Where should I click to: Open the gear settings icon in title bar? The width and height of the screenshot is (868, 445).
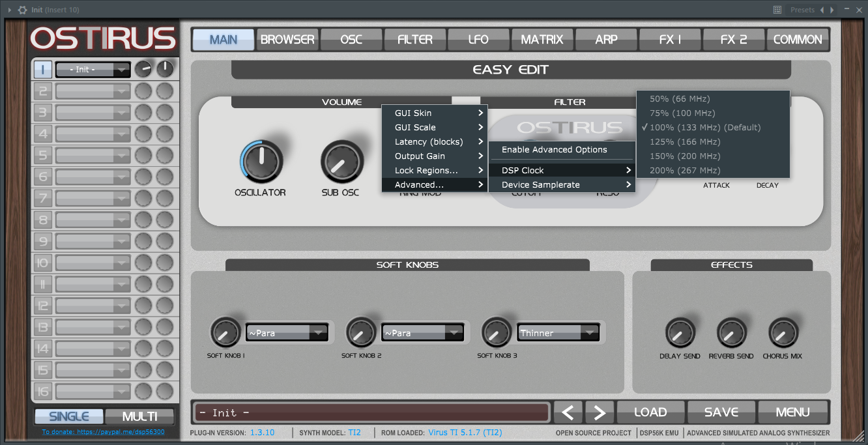(22, 10)
